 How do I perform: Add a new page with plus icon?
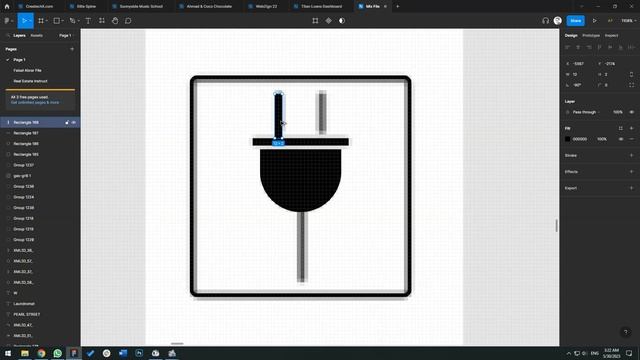[x=72, y=49]
